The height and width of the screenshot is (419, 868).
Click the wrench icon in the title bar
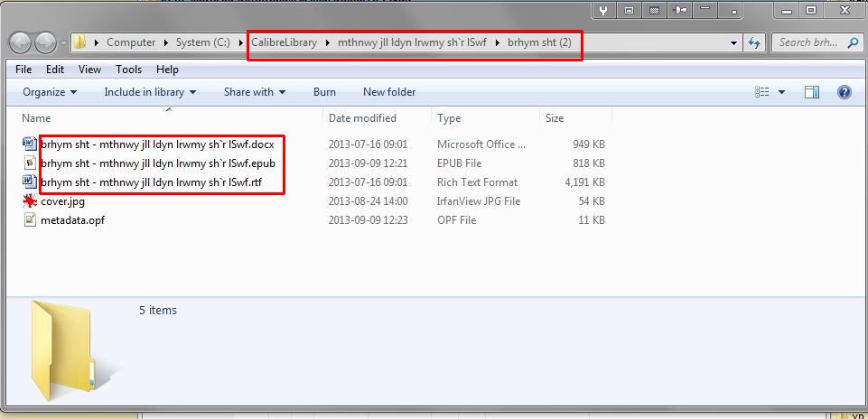(604, 10)
